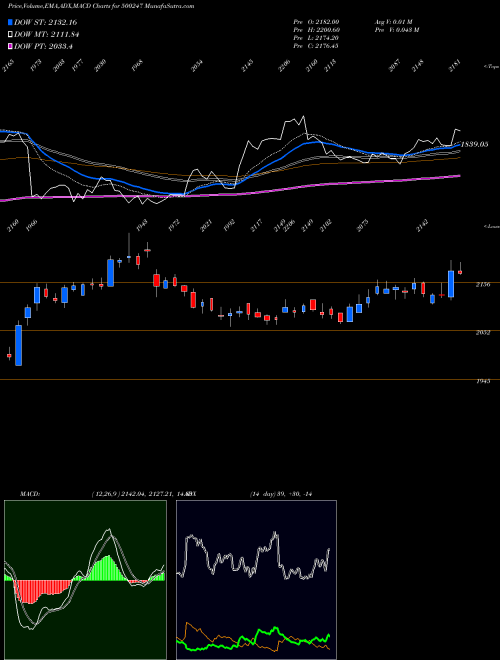Click the Pre O: 2182.00 open value
This screenshot has width=500, height=660.
click(316, 21)
